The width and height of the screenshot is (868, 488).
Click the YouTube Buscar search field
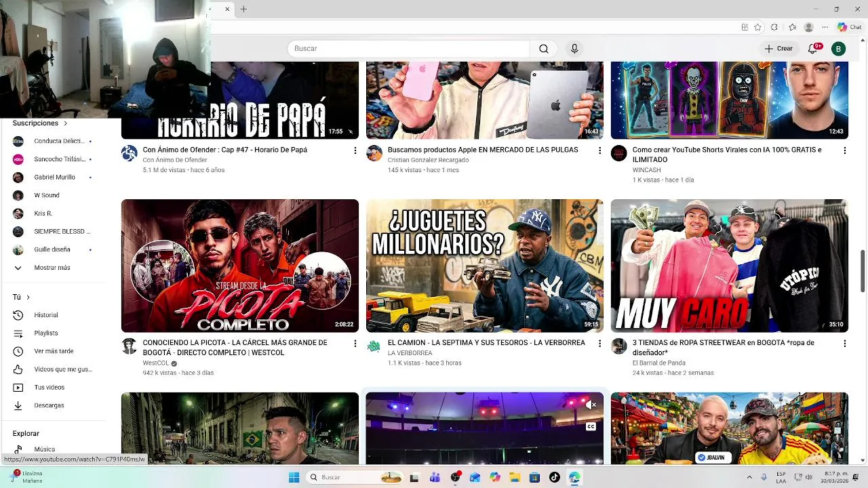pos(408,49)
